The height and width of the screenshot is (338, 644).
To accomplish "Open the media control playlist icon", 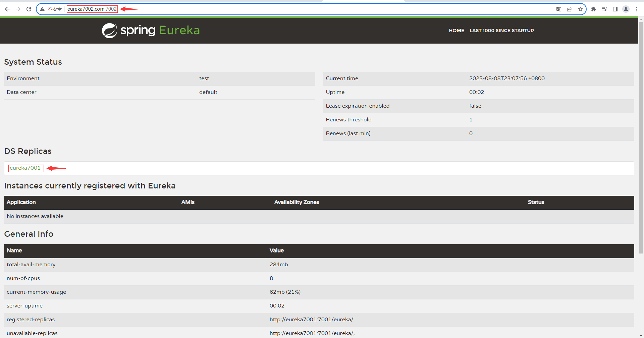I will pyautogui.click(x=604, y=9).
